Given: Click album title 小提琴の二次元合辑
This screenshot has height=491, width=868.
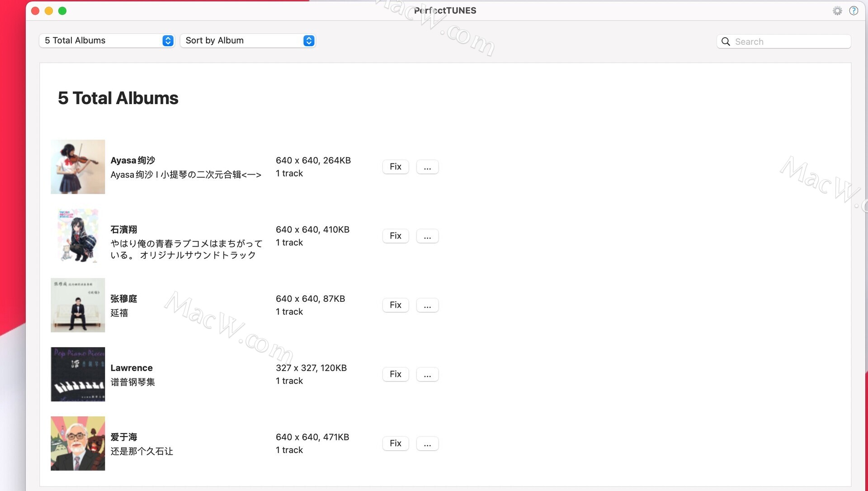Looking at the screenshot, I should coord(186,175).
